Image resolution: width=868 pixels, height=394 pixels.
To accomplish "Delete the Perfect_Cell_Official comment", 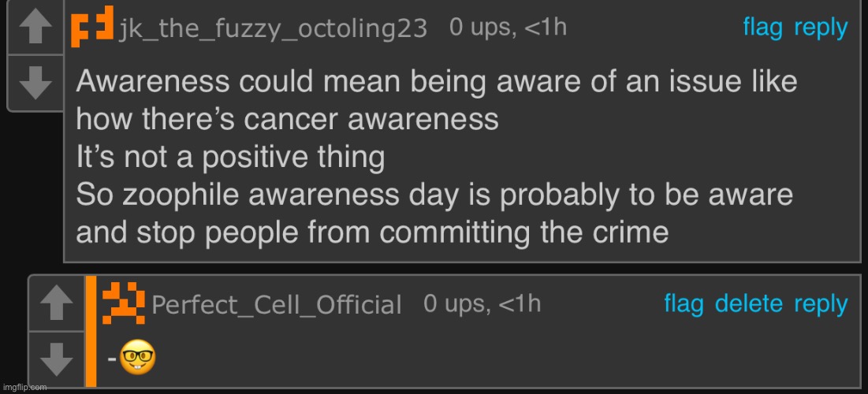I will tap(749, 303).
